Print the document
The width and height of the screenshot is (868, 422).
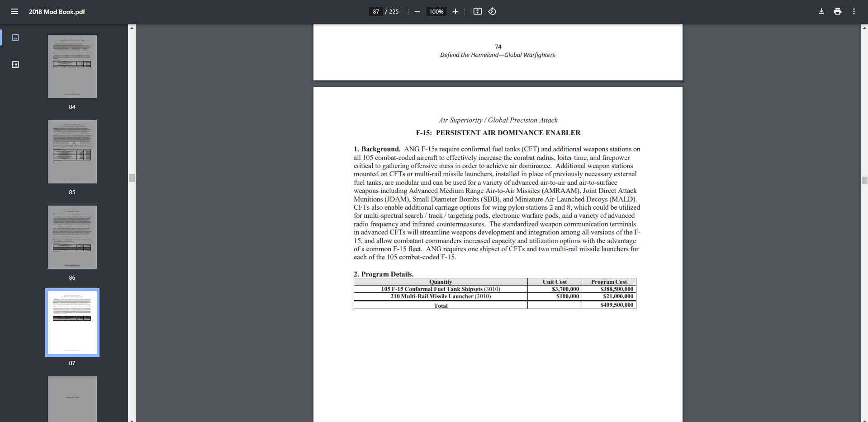837,11
